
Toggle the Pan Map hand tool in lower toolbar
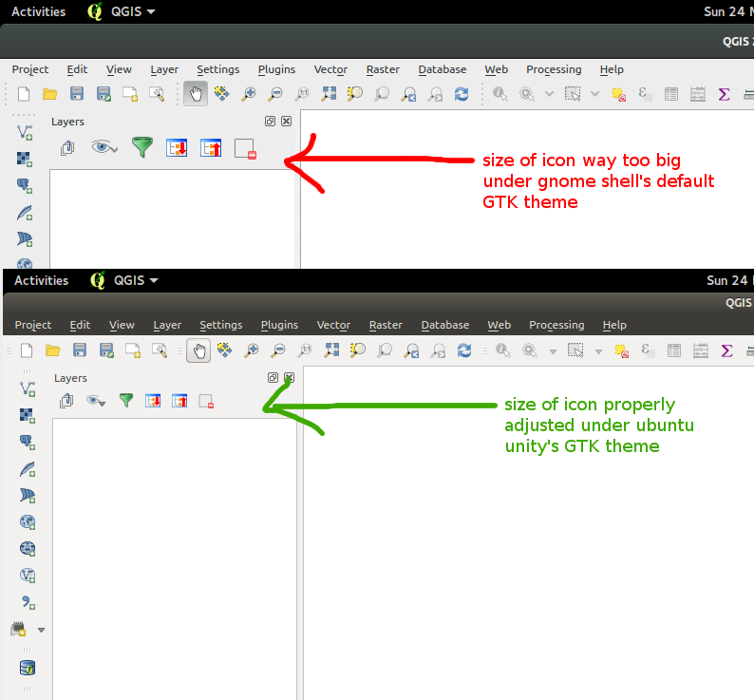coord(198,350)
